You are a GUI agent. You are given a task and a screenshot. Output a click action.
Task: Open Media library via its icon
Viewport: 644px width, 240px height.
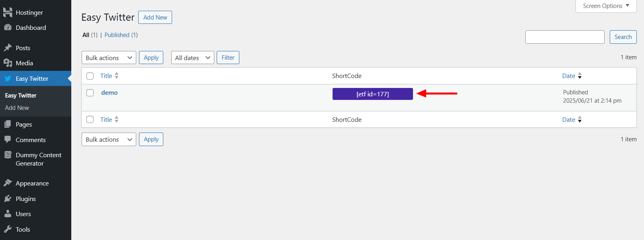click(8, 62)
